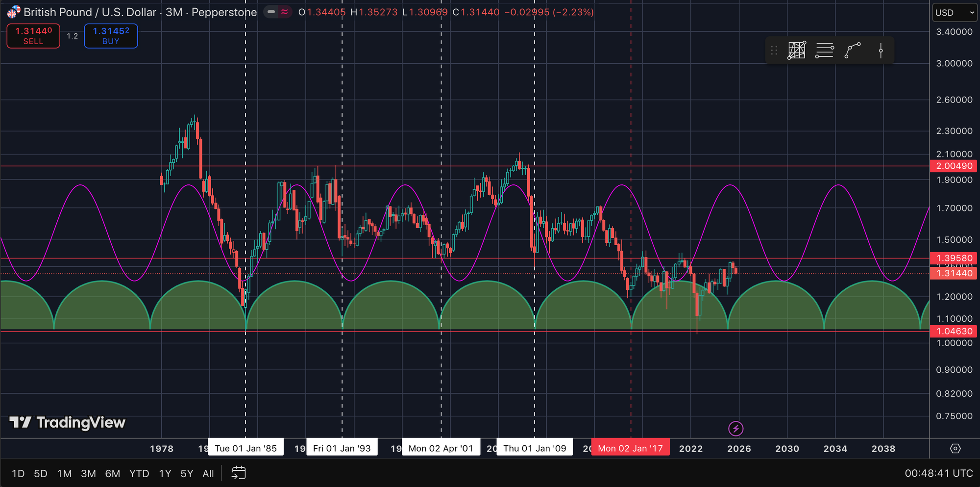Image resolution: width=980 pixels, height=487 pixels.
Task: Click the purple lightning bolt icon
Action: 735,429
